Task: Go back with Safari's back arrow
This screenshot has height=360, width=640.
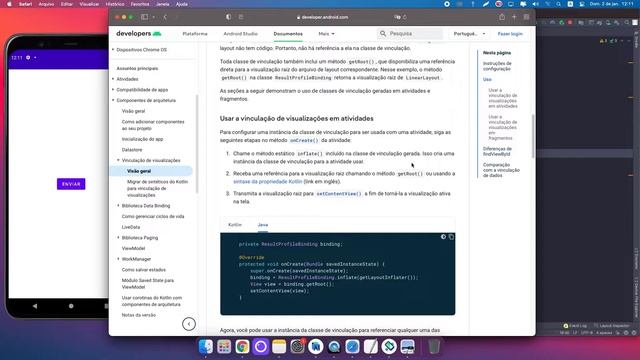Action: 165,17
